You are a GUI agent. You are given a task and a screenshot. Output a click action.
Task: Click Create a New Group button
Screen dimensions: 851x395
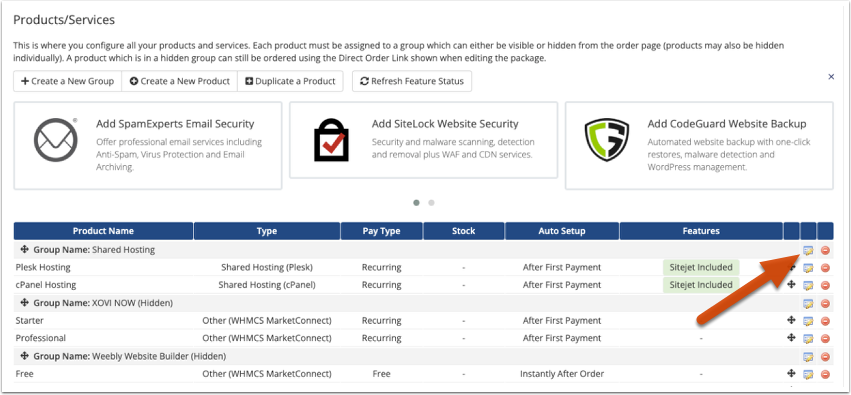pyautogui.click(x=67, y=81)
